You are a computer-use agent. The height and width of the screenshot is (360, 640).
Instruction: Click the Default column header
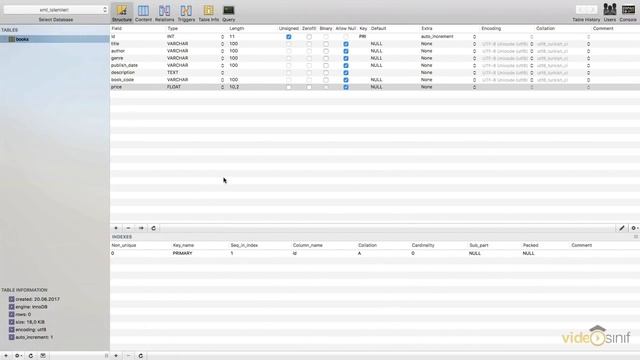point(378,29)
